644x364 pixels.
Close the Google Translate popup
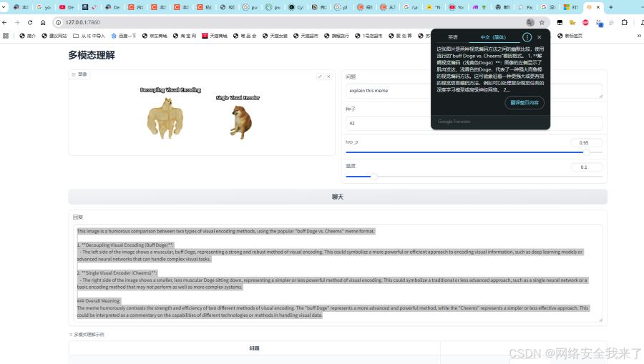(540, 37)
